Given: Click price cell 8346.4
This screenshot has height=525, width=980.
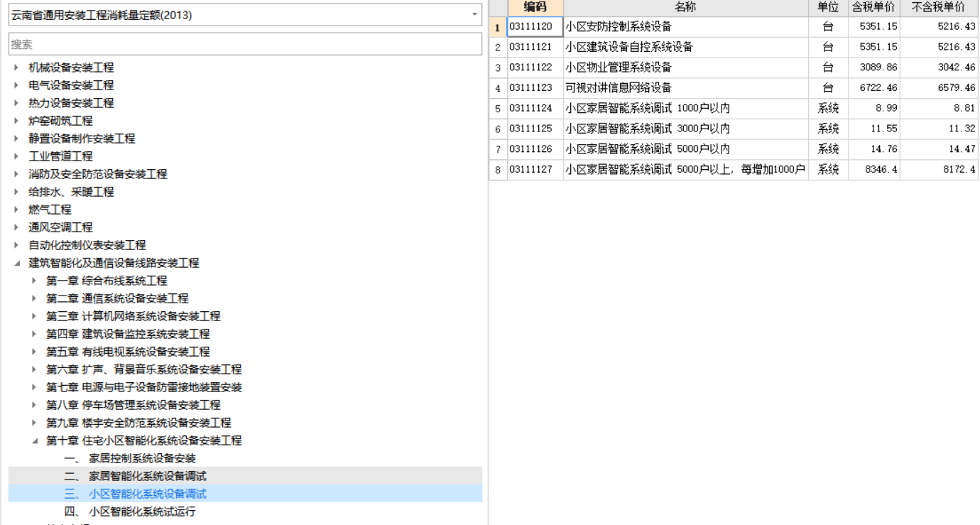Looking at the screenshot, I should coord(874,170).
